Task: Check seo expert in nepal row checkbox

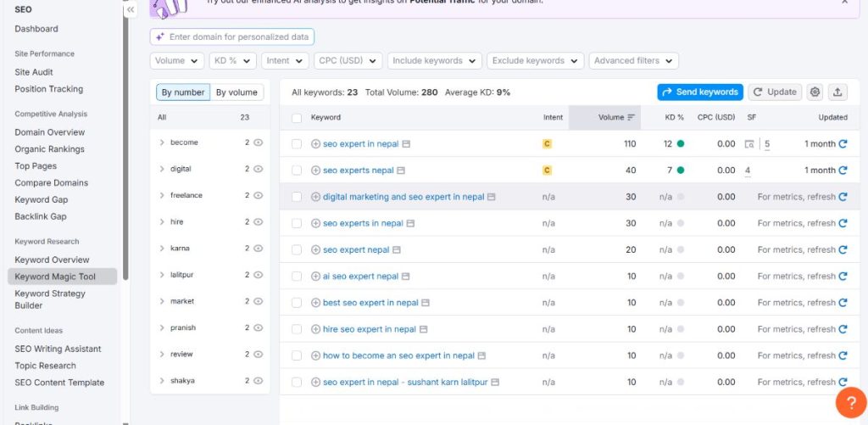Action: [x=297, y=144]
